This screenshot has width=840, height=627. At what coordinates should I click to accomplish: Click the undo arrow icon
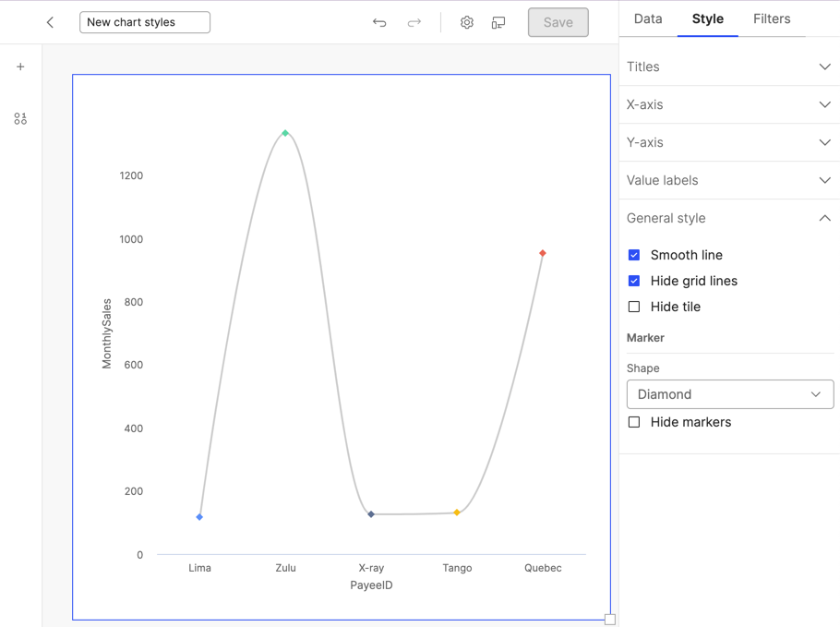379,22
